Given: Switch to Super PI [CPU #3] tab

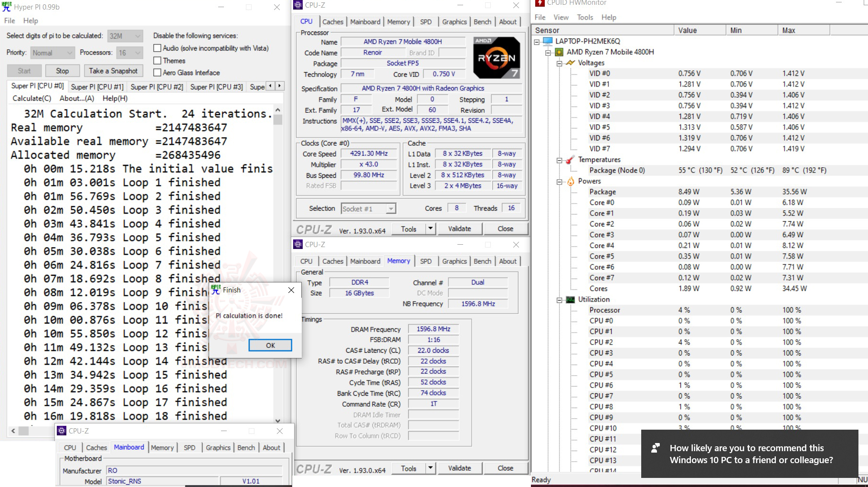Looking at the screenshot, I should pyautogui.click(x=216, y=87).
